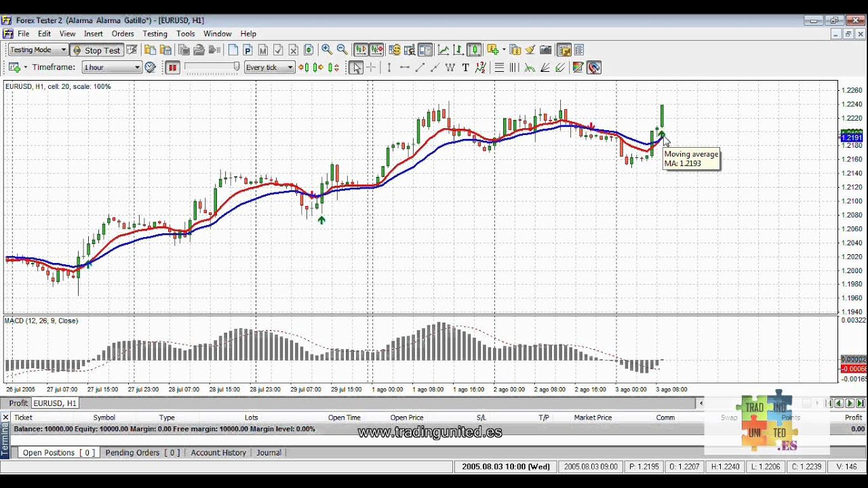Step forward one bar candle icon
The width and height of the screenshot is (868, 488).
click(x=319, y=67)
